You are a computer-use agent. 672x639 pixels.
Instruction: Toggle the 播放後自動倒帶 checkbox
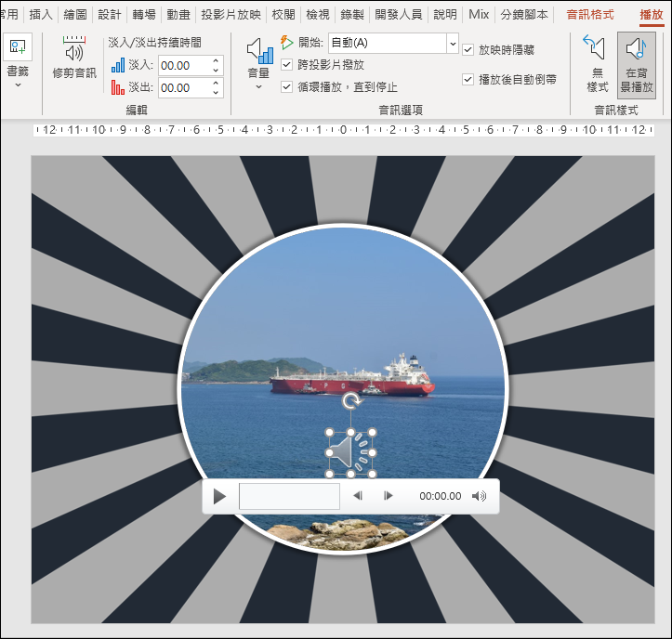point(468,79)
